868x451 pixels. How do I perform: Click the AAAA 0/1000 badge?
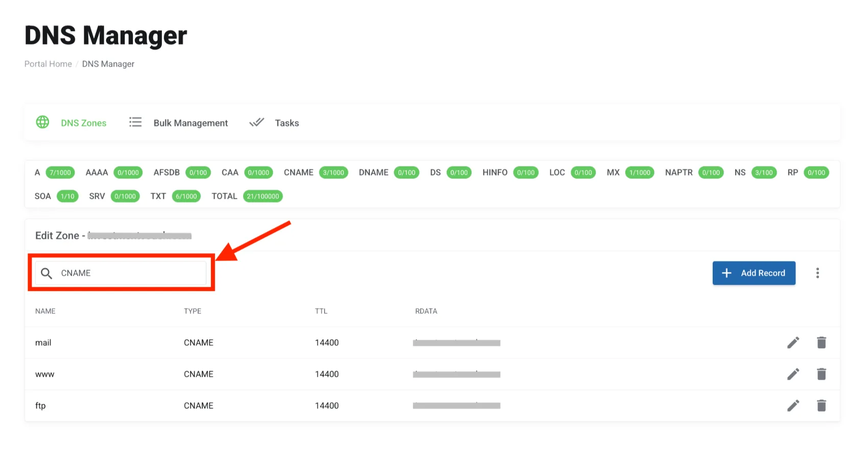tap(128, 173)
